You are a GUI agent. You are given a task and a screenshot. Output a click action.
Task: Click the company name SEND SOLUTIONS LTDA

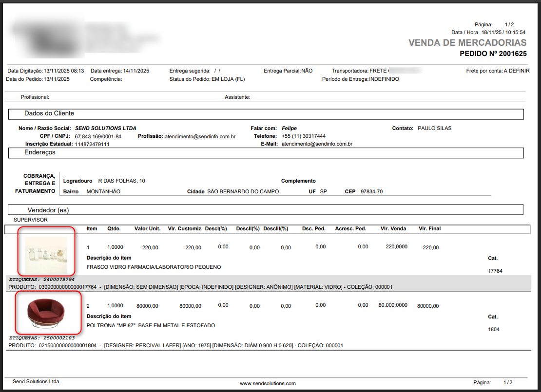pos(106,128)
